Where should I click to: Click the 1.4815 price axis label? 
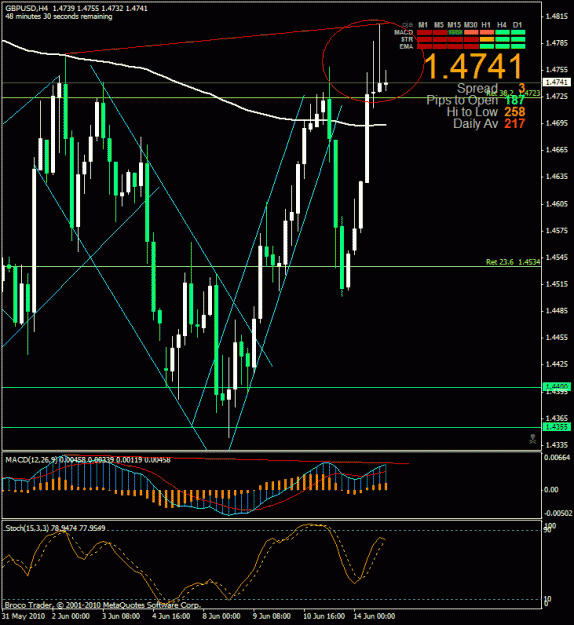pyautogui.click(x=556, y=16)
